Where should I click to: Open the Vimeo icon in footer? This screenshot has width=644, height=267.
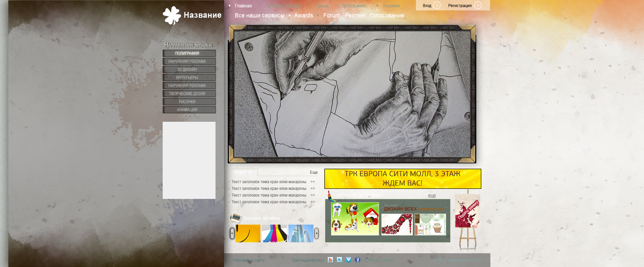(x=348, y=260)
